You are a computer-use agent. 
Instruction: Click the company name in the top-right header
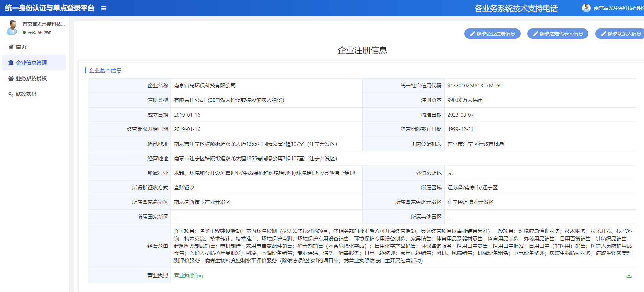coord(618,8)
